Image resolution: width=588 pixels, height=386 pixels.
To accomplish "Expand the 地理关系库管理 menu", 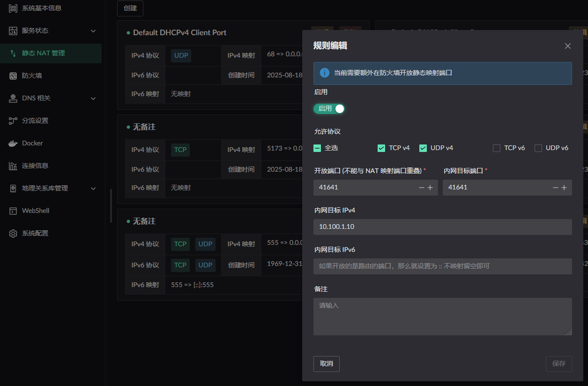I will (93, 188).
